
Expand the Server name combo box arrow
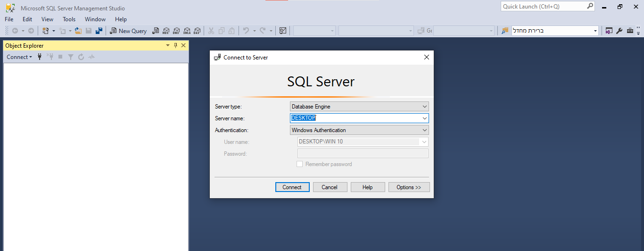[x=424, y=118]
